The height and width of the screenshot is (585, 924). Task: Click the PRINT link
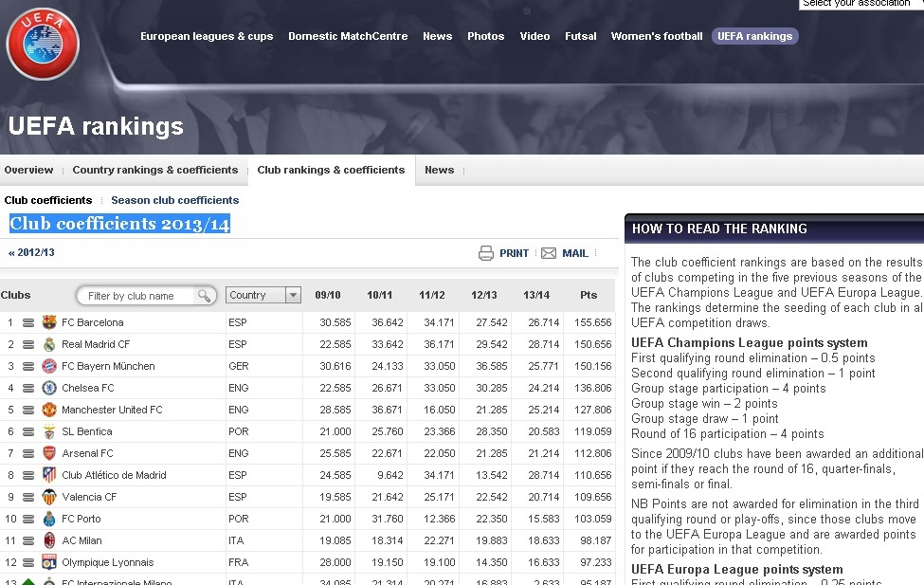(514, 253)
